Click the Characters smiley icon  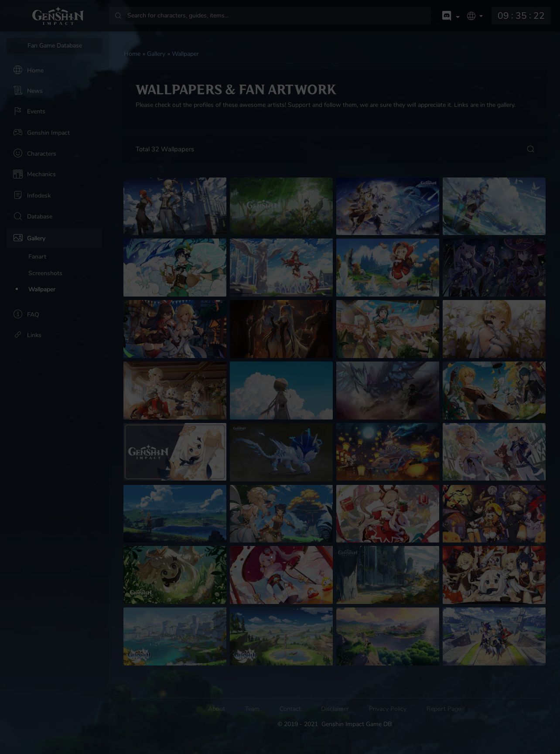point(18,153)
